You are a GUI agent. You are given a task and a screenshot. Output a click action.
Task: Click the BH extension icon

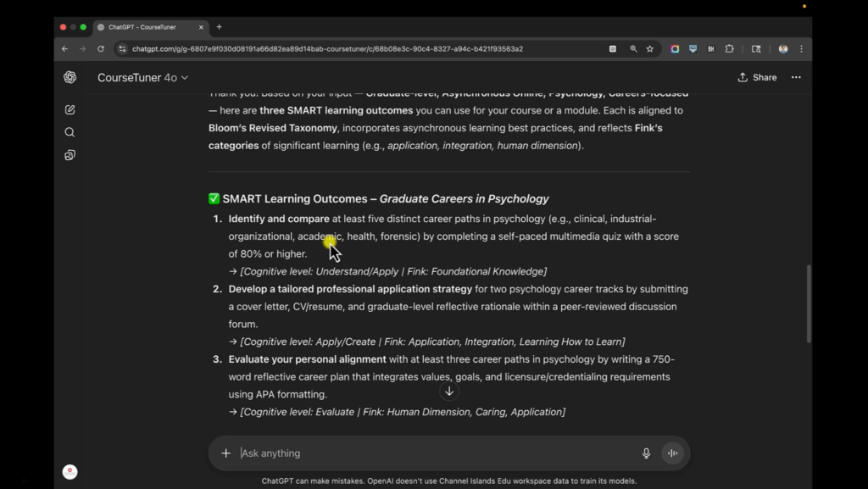click(711, 48)
